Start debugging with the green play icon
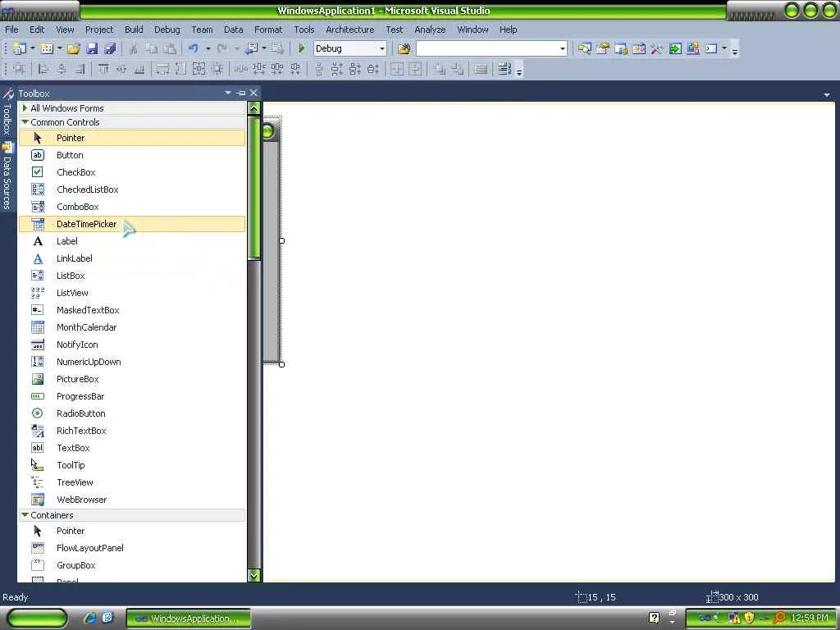The image size is (840, 630). (x=301, y=48)
